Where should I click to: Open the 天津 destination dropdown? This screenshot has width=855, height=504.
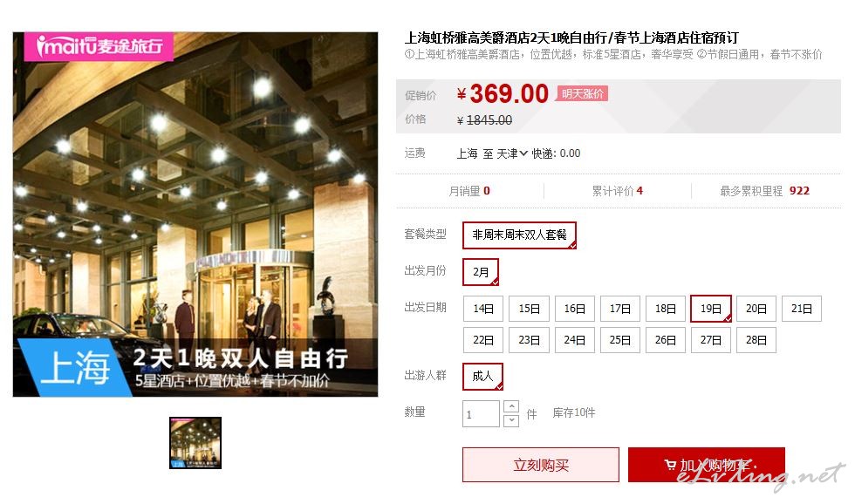pyautogui.click(x=511, y=153)
